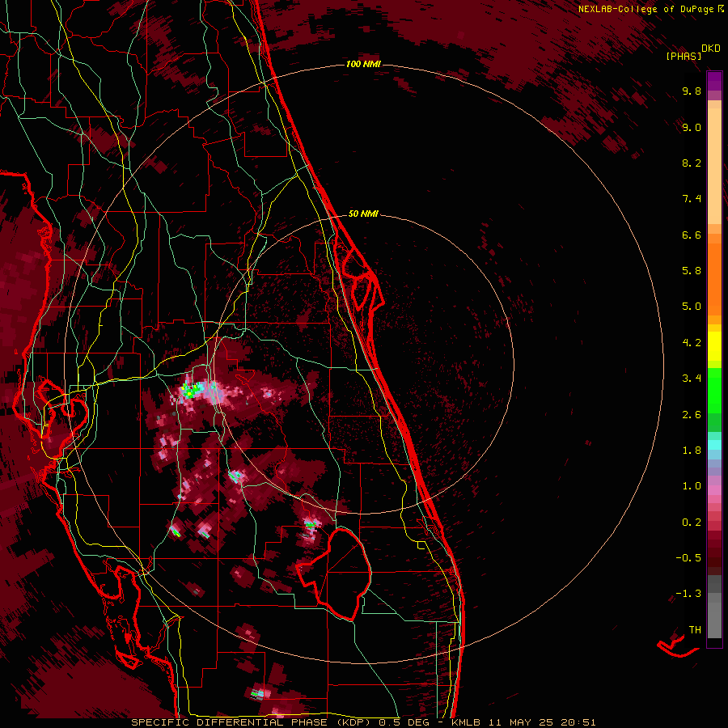Click the 9.0 scale value

[x=692, y=127]
